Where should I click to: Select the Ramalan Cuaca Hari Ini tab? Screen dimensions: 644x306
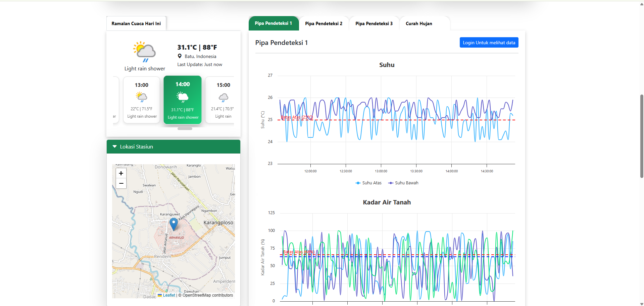[x=136, y=23]
